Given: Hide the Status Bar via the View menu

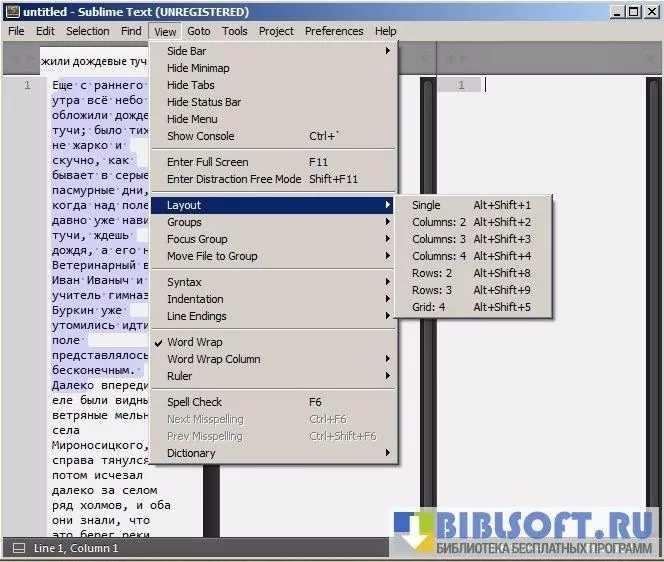Looking at the screenshot, I should pos(203,102).
